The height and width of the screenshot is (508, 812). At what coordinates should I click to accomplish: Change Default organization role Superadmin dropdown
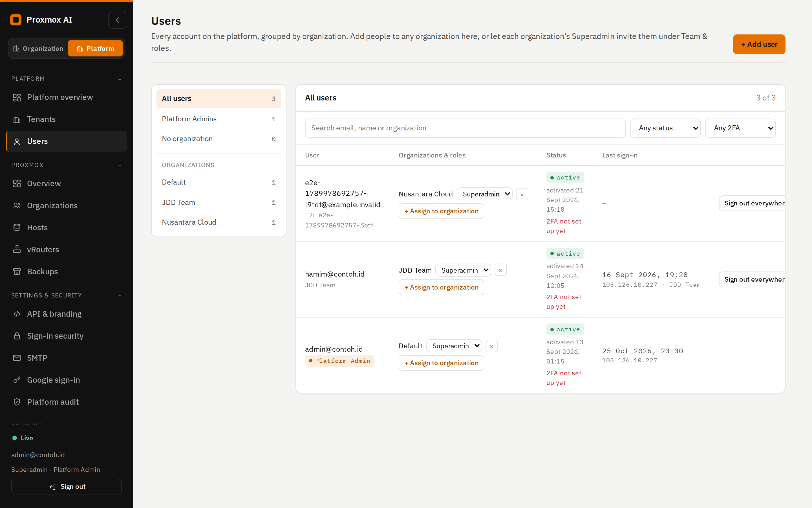pyautogui.click(x=454, y=346)
